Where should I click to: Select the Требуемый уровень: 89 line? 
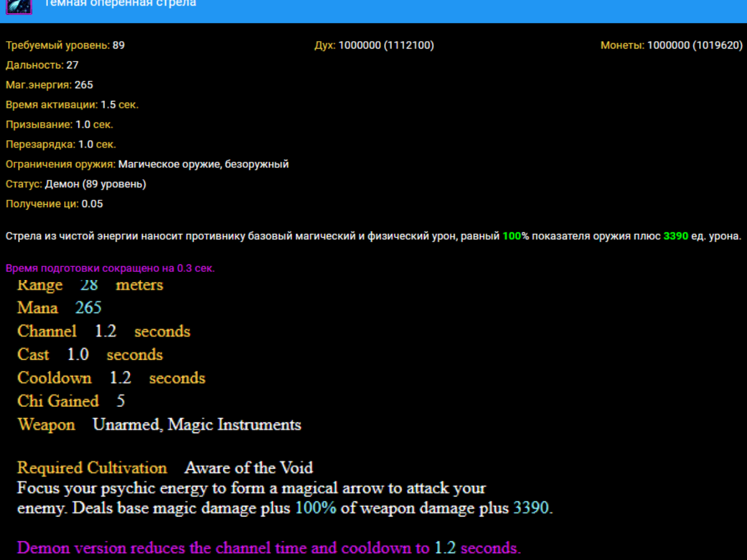[65, 45]
